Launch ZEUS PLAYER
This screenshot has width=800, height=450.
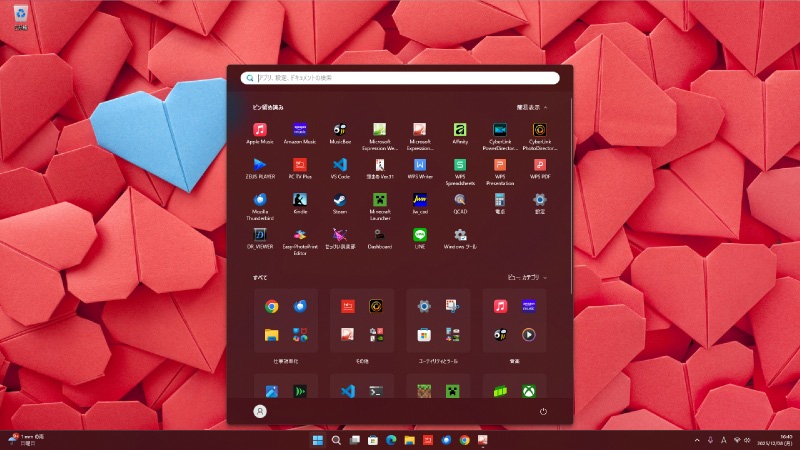(x=259, y=165)
